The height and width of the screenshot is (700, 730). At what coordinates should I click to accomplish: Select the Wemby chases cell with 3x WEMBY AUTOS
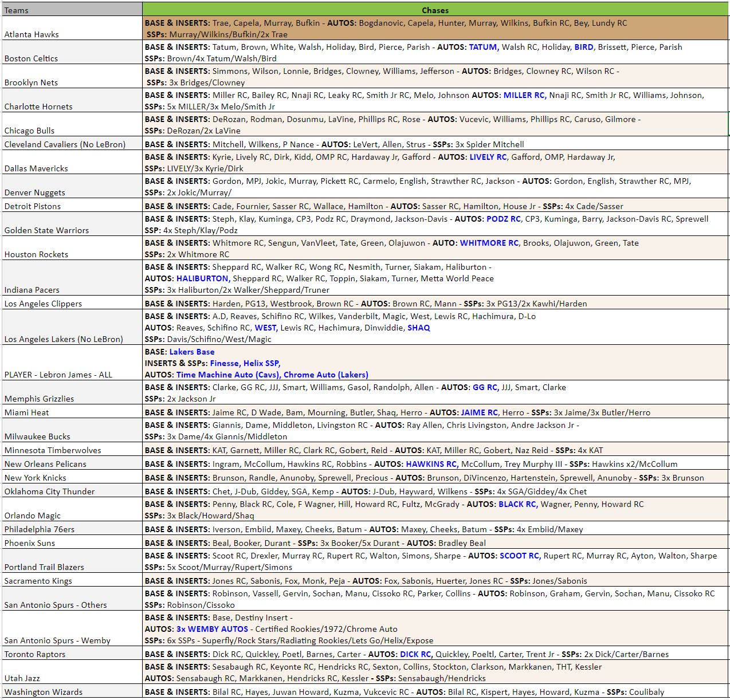(x=435, y=629)
